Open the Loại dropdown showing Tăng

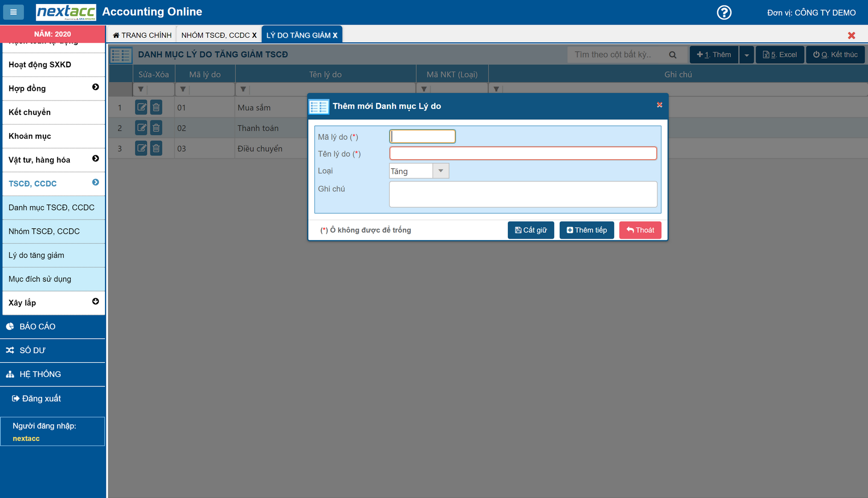(x=441, y=171)
